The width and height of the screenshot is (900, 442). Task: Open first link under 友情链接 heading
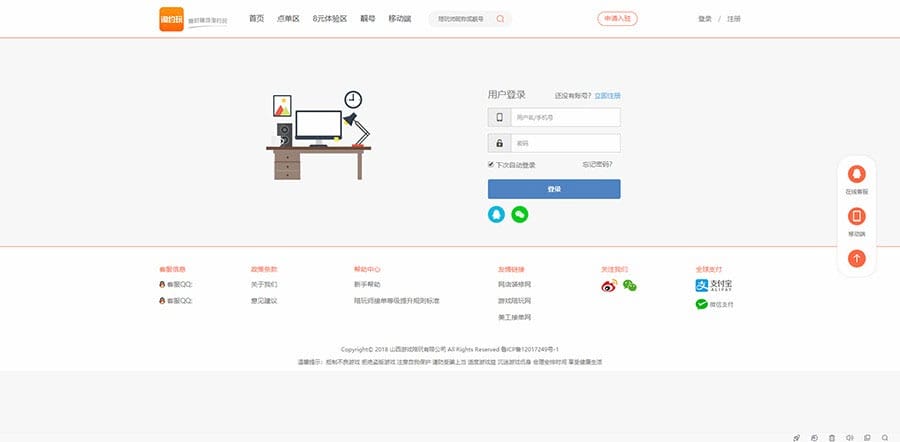(x=514, y=284)
